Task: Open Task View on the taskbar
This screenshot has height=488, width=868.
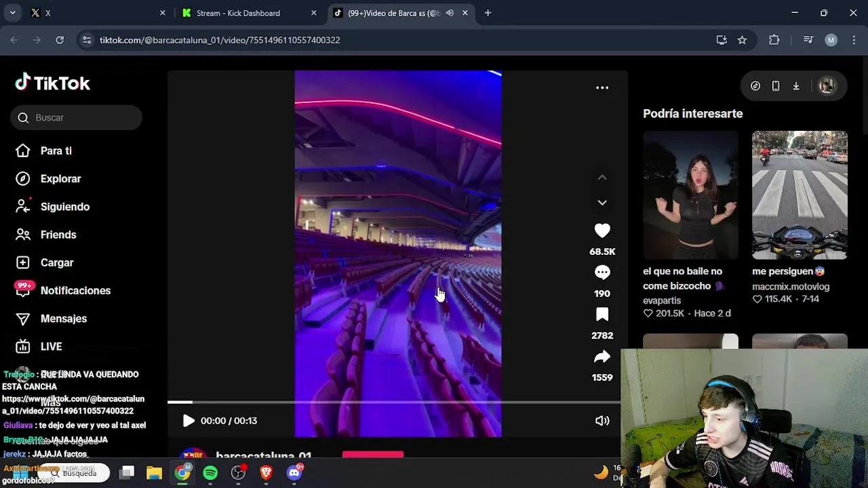Action: coord(127,473)
